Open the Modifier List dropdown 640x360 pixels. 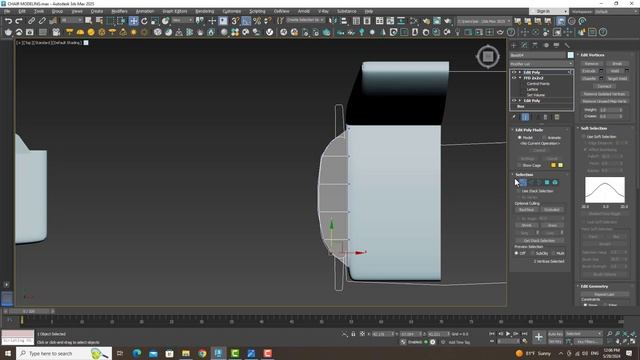pyautogui.click(x=541, y=64)
